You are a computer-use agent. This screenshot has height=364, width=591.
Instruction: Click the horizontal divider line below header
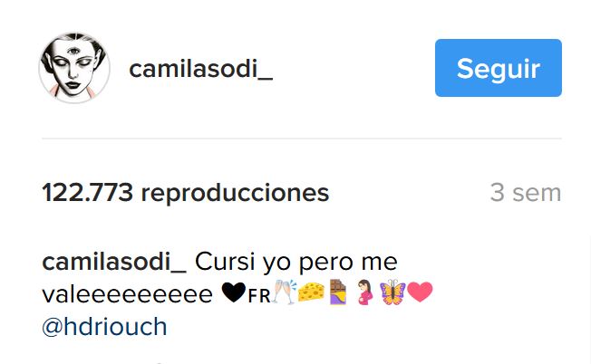pyautogui.click(x=302, y=139)
